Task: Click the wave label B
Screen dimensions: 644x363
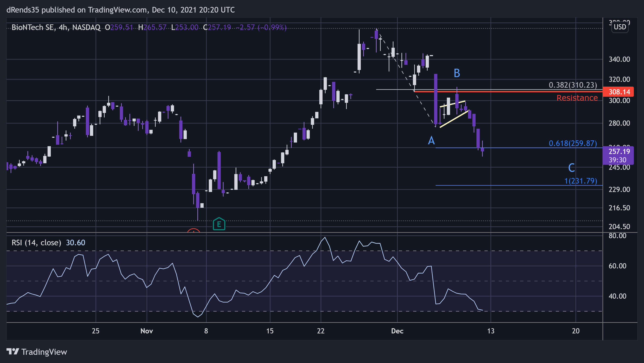Action: point(457,73)
